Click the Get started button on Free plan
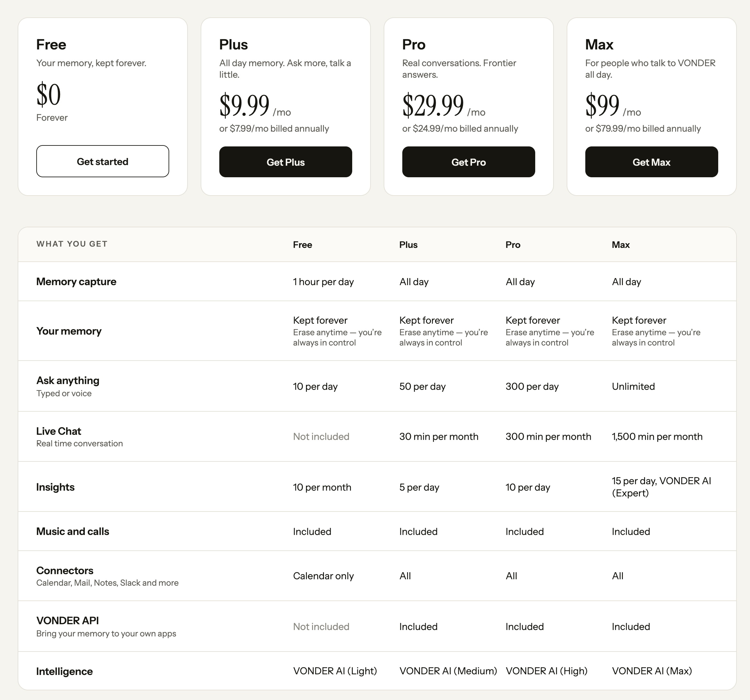This screenshot has width=750, height=700. pos(103,162)
